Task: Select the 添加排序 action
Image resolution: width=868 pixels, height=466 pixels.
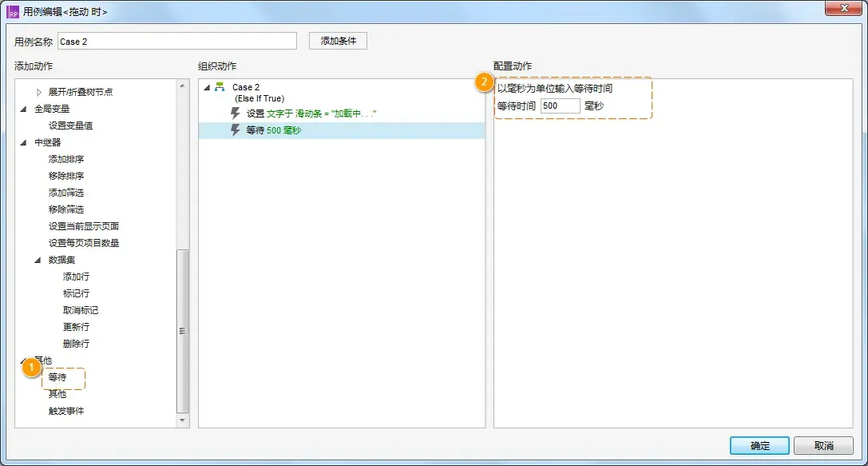Action: pyautogui.click(x=66, y=159)
